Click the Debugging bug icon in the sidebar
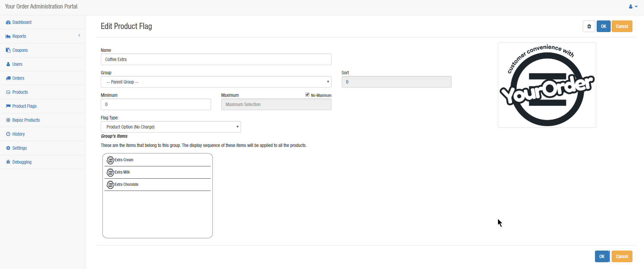The height and width of the screenshot is (269, 644). point(8,162)
